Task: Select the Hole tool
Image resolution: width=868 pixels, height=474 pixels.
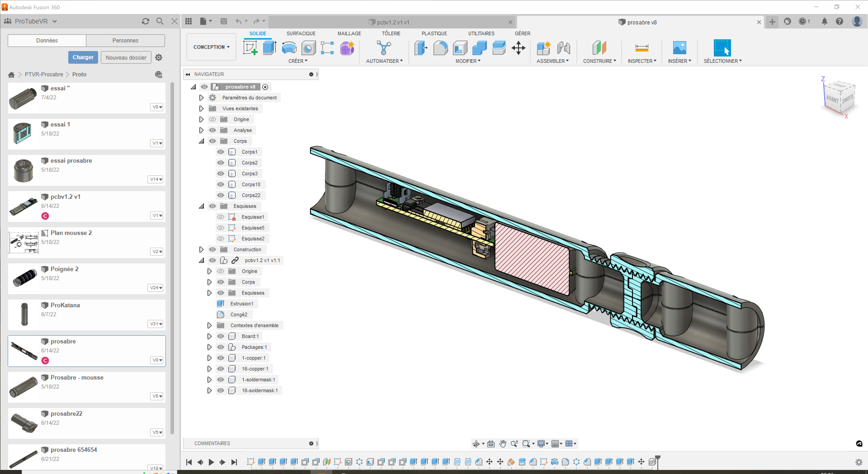Action: (308, 47)
